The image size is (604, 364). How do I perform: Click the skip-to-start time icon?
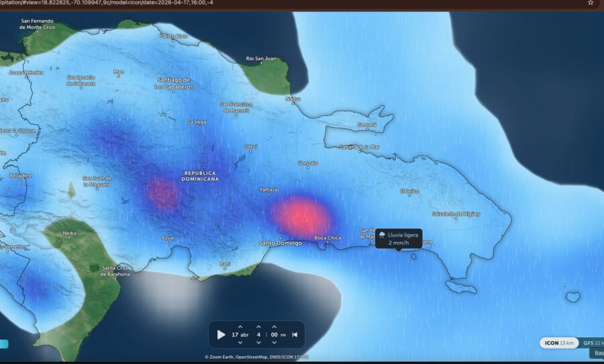click(294, 335)
